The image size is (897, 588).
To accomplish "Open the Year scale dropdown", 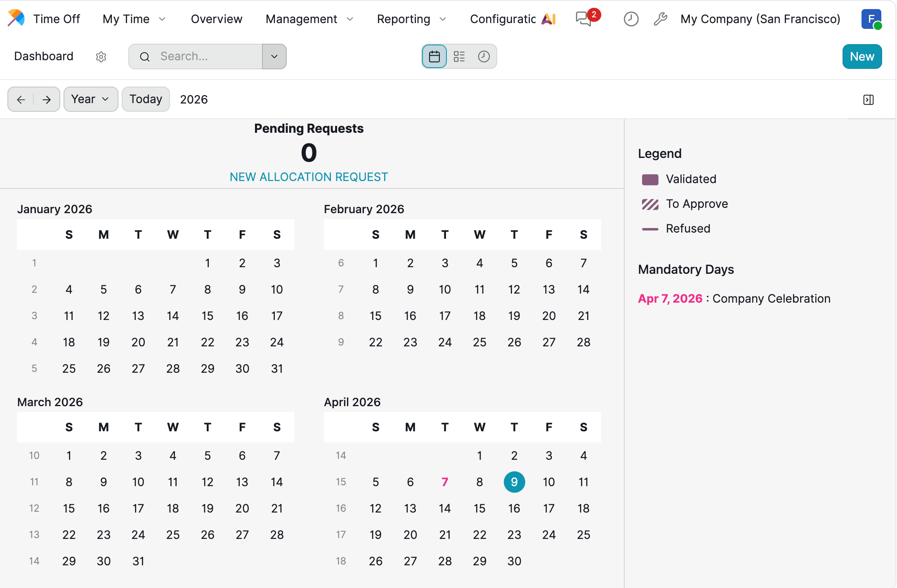I will click(90, 99).
